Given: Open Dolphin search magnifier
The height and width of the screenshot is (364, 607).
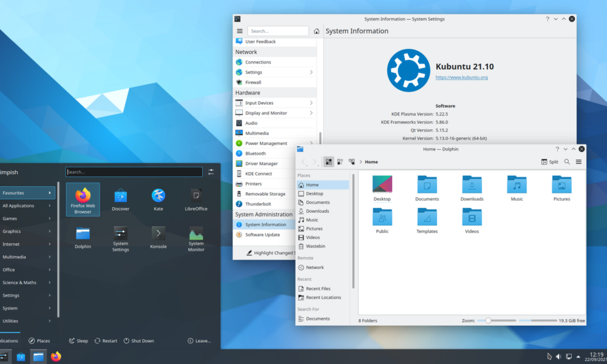Looking at the screenshot, I should tap(567, 162).
